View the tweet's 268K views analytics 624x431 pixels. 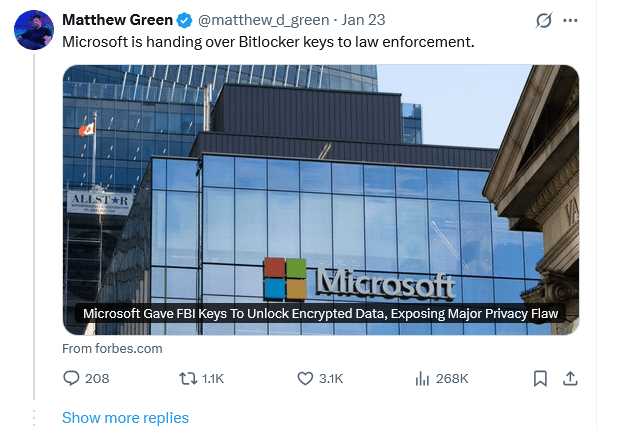[422, 378]
